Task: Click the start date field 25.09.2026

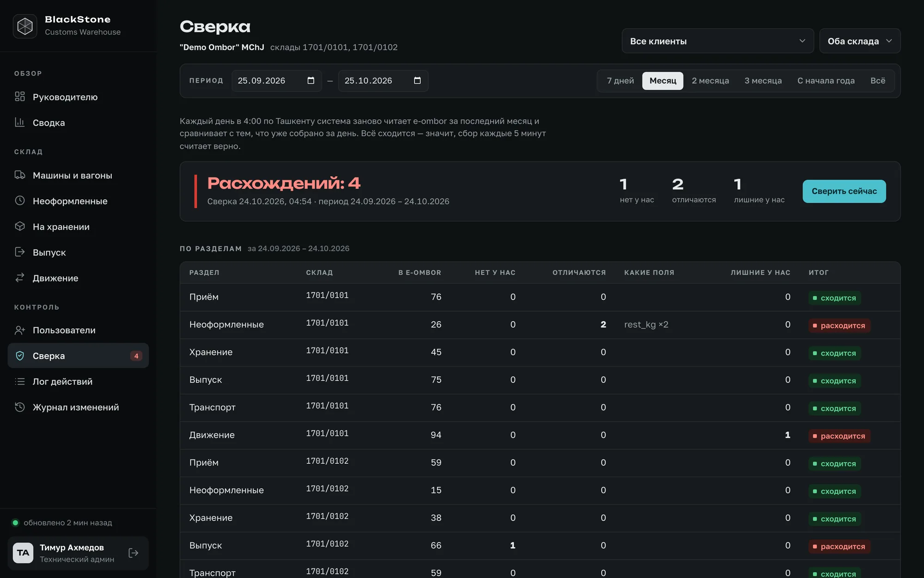Action: click(276, 80)
